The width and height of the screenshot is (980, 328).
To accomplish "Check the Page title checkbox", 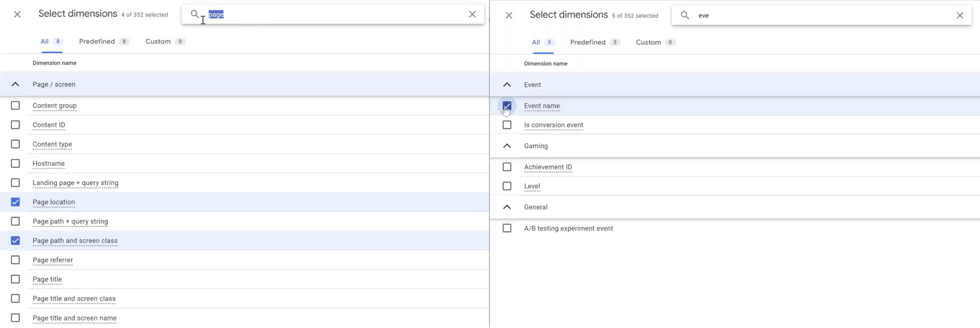I will [15, 279].
